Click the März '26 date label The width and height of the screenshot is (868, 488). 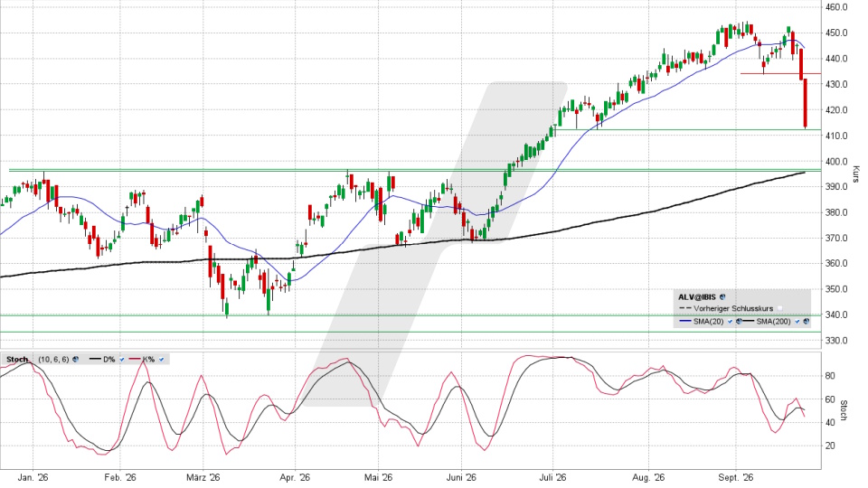pos(203,477)
